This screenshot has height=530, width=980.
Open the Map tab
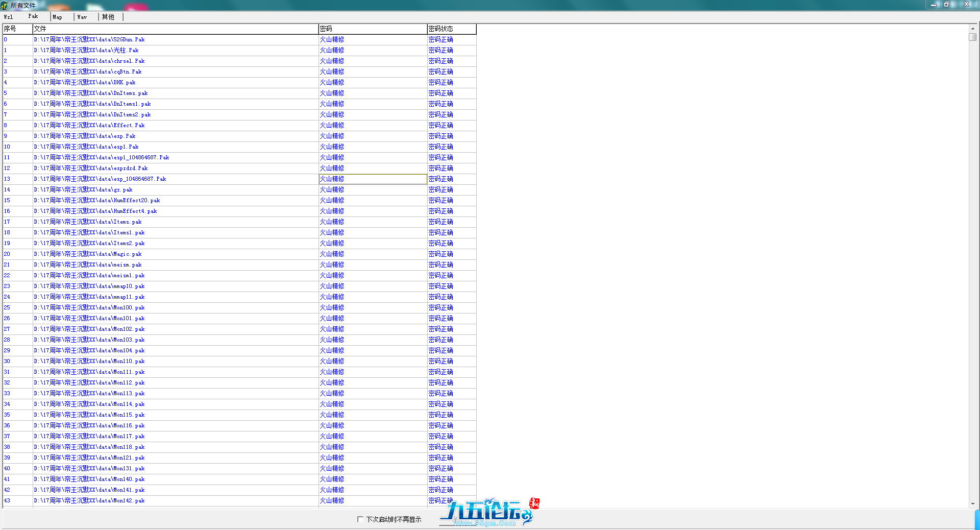[x=58, y=17]
